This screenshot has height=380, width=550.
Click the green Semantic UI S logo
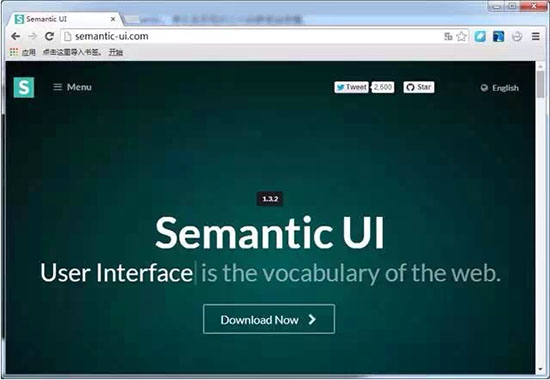tap(24, 87)
